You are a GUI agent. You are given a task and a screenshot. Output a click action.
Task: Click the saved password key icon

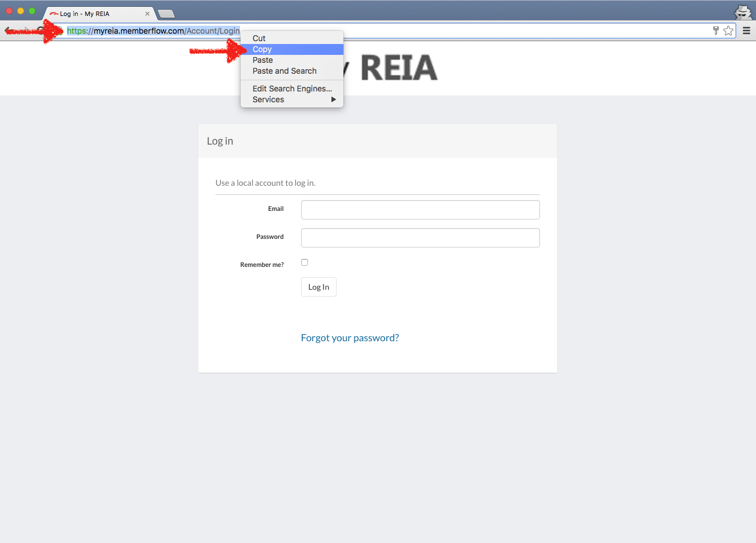coord(715,31)
